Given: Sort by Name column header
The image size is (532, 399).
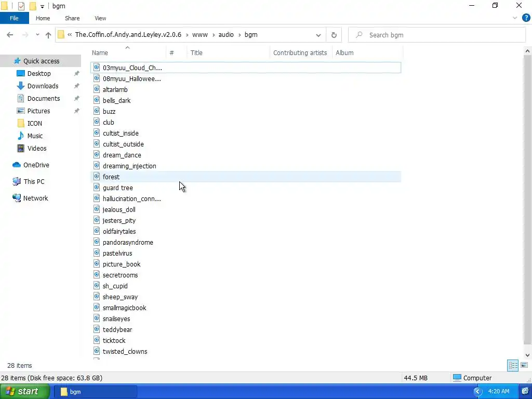Looking at the screenshot, I should (128, 53).
